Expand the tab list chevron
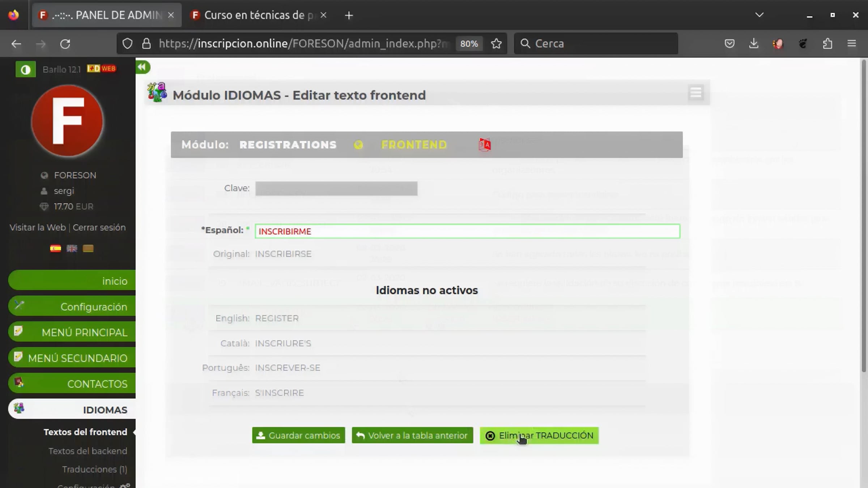Viewport: 868px width, 488px height. (x=759, y=15)
